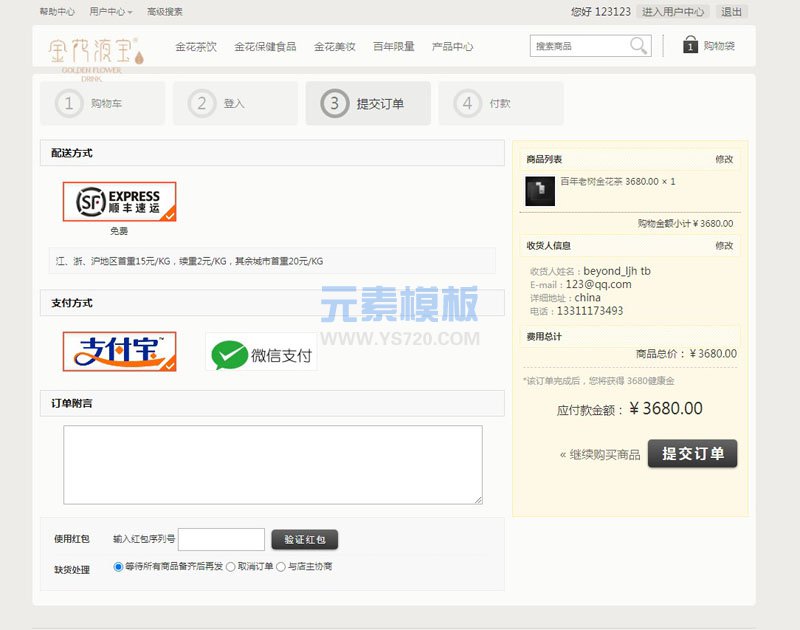Image resolution: width=800 pixels, height=630 pixels.
Task: Click the 验证红包 button
Action: click(x=305, y=540)
